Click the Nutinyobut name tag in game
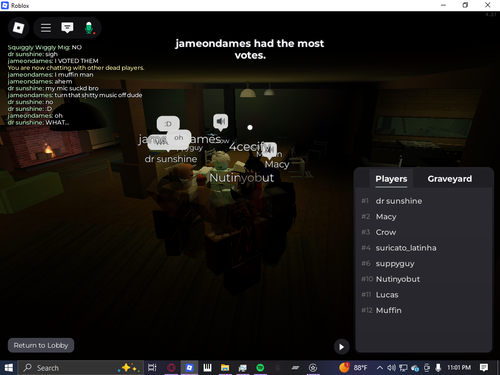The height and width of the screenshot is (375, 500). click(x=242, y=178)
